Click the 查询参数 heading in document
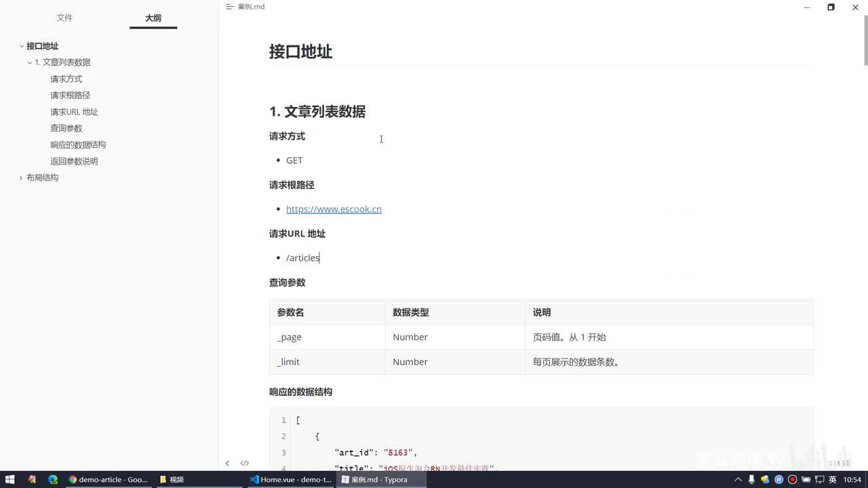The height and width of the screenshot is (488, 868). pyautogui.click(x=287, y=283)
